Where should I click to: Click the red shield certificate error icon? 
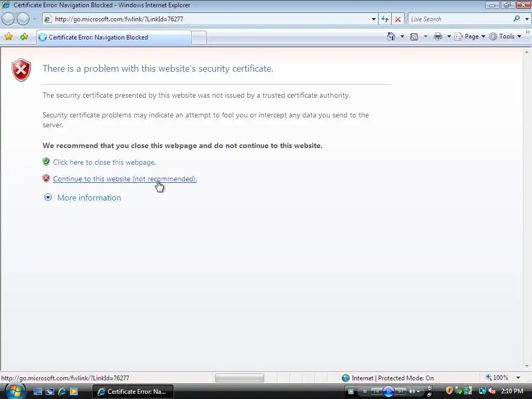point(21,70)
